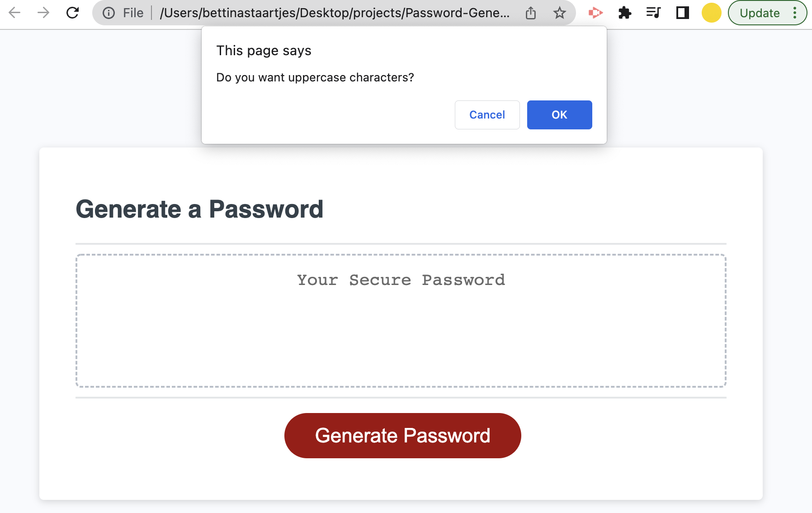
Task: Open the yellow profile avatar
Action: (x=711, y=13)
